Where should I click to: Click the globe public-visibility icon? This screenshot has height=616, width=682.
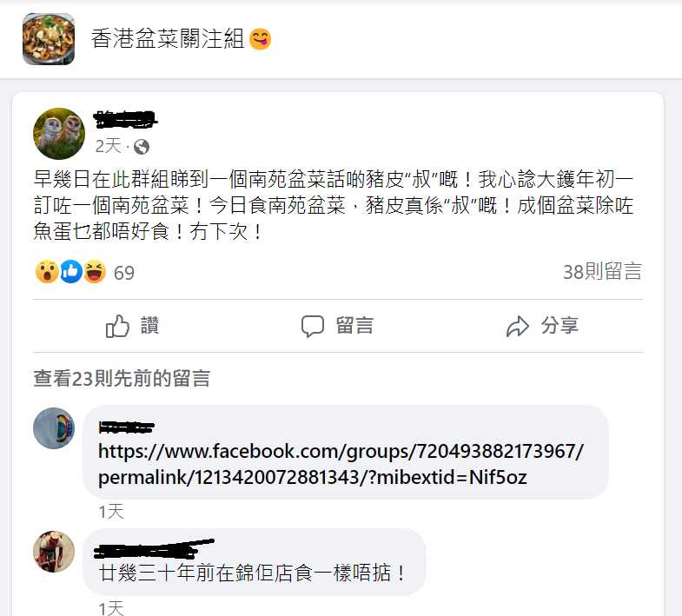[142, 147]
